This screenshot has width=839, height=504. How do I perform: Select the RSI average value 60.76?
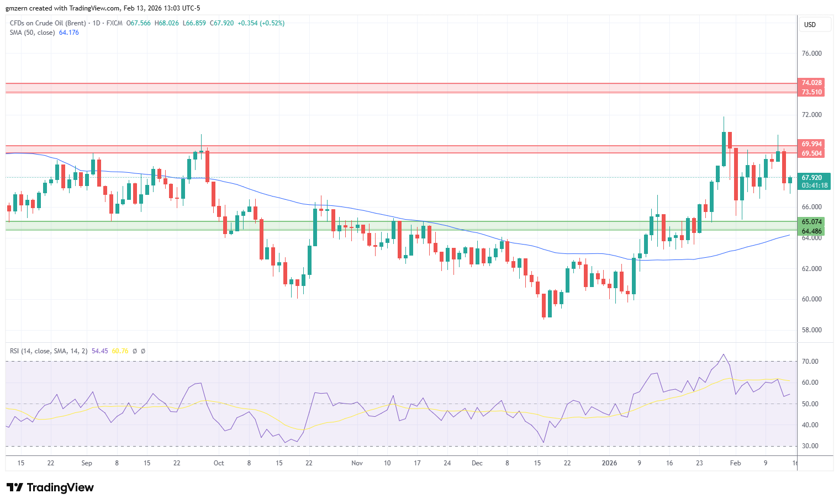click(120, 351)
